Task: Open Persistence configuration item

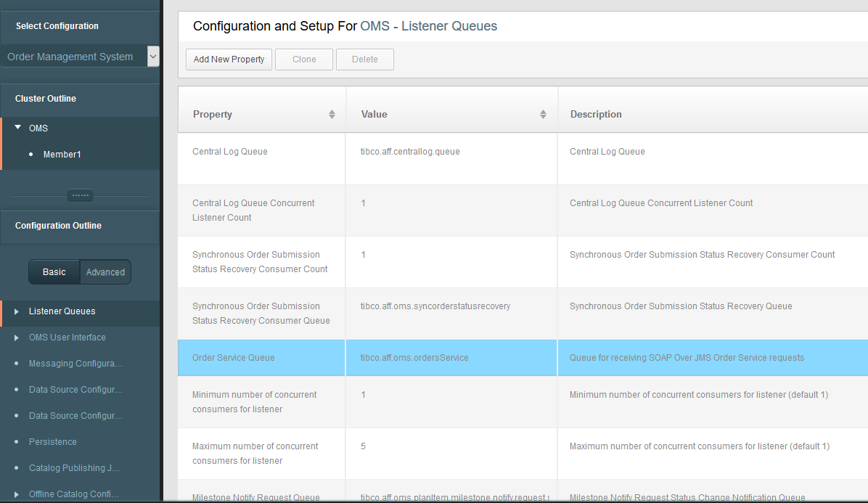Action: [x=53, y=442]
